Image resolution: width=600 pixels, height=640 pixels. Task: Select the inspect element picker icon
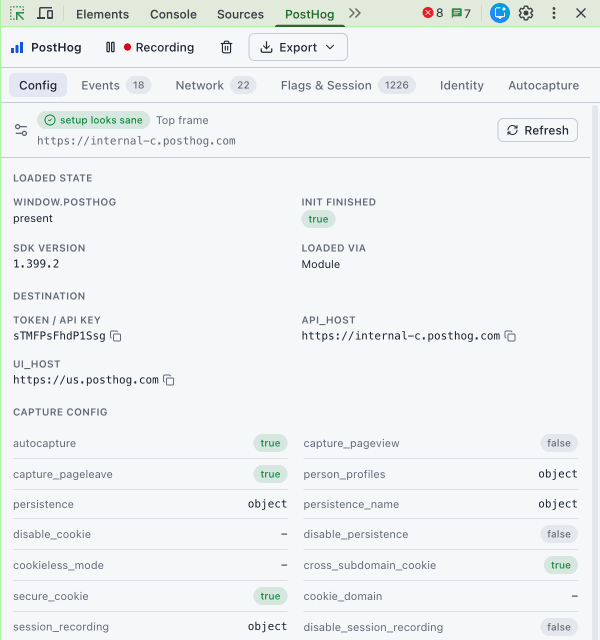point(17,13)
